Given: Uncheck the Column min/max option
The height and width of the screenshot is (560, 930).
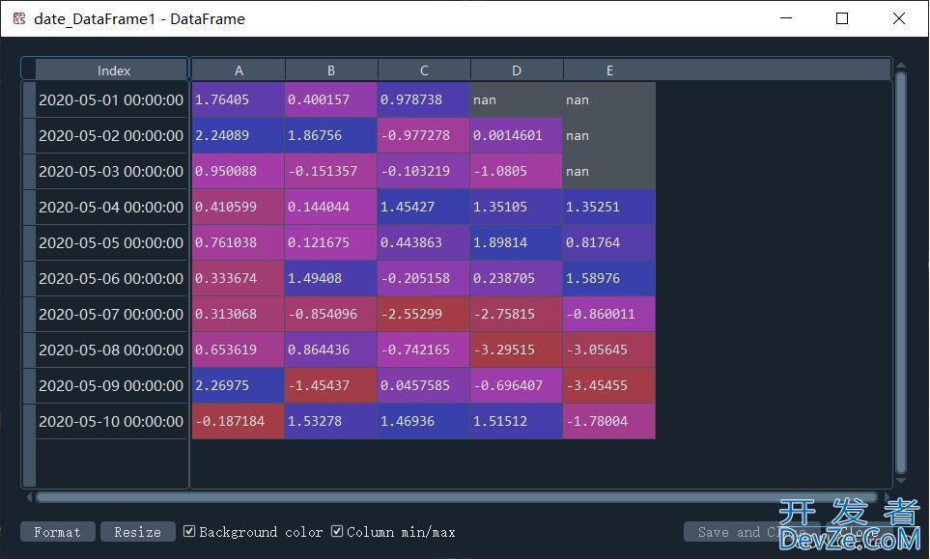Looking at the screenshot, I should [x=337, y=532].
